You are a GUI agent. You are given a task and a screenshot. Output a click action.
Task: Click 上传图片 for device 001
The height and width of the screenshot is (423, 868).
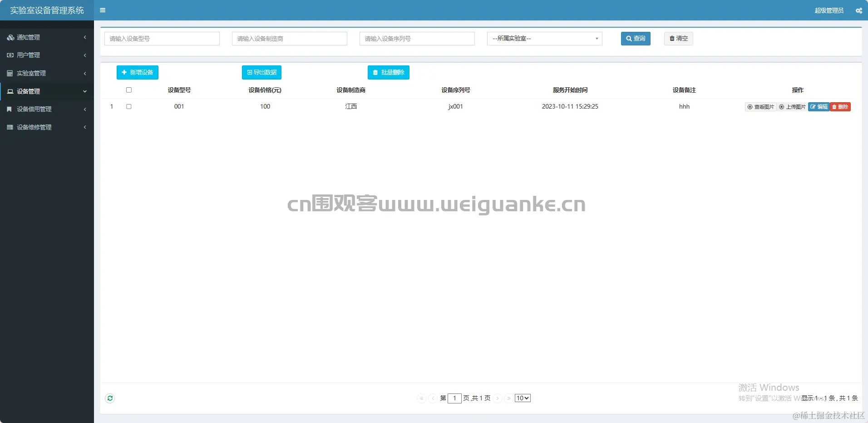(792, 107)
